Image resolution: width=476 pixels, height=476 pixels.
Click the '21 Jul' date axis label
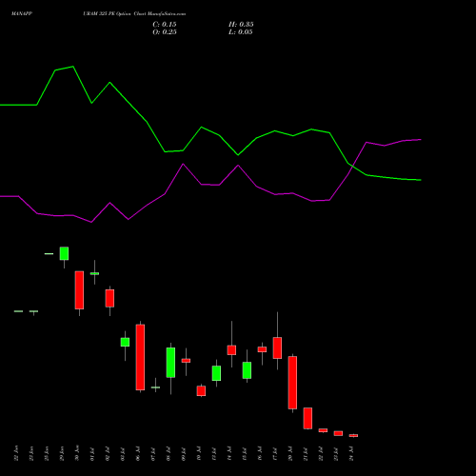(x=306, y=454)
